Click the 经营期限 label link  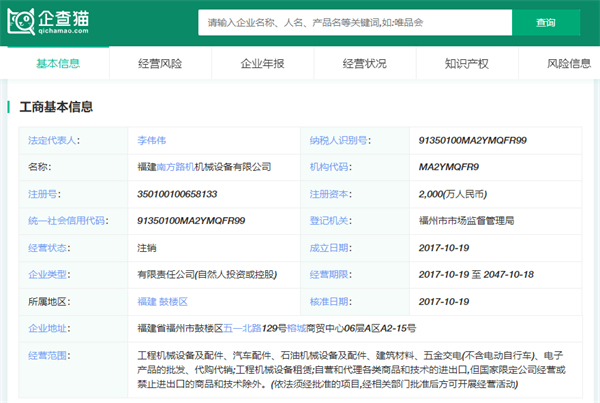[x=329, y=274]
